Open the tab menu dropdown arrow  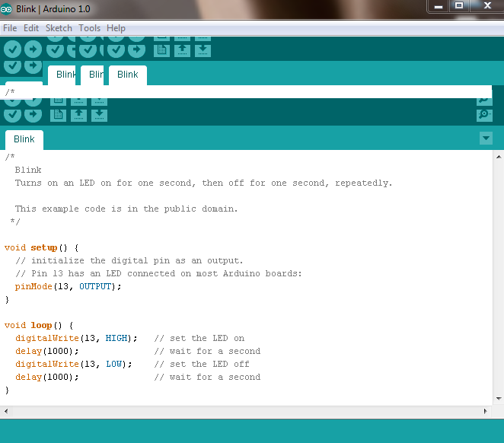click(486, 138)
